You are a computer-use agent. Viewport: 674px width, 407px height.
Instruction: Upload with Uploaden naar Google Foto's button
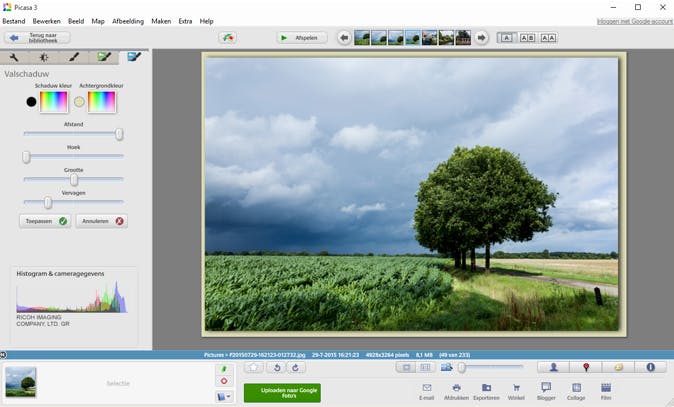(x=282, y=393)
